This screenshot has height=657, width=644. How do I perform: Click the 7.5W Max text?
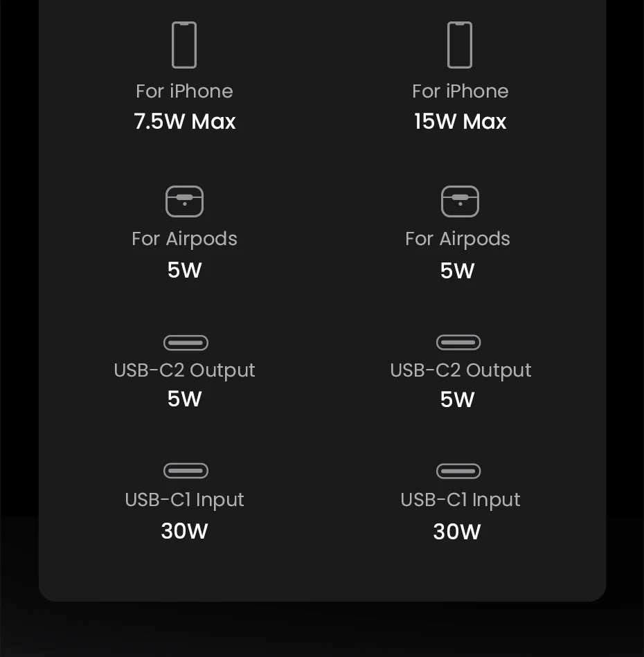pyautogui.click(x=185, y=122)
